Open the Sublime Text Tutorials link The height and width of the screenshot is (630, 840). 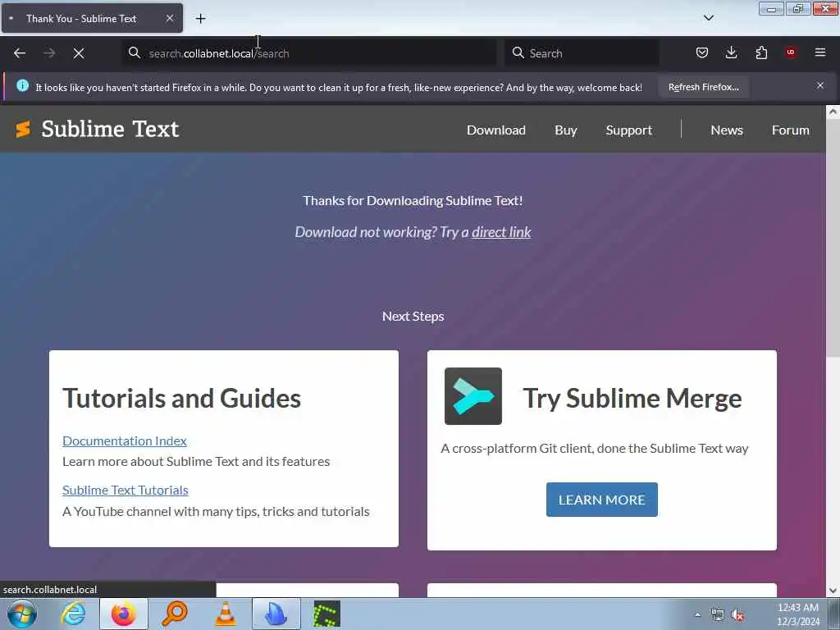pos(126,491)
